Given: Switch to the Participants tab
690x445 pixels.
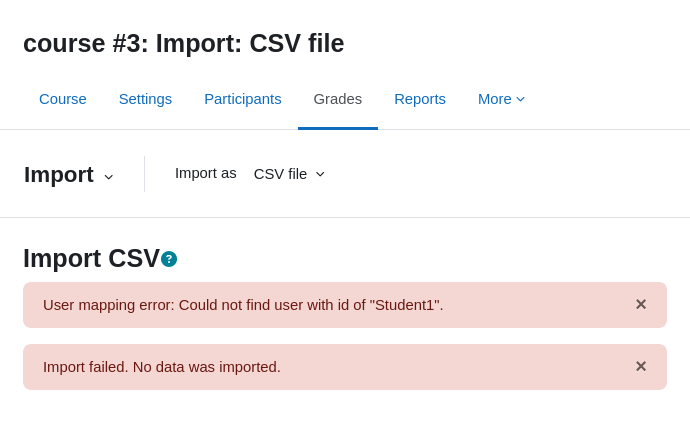Looking at the screenshot, I should (x=242, y=99).
